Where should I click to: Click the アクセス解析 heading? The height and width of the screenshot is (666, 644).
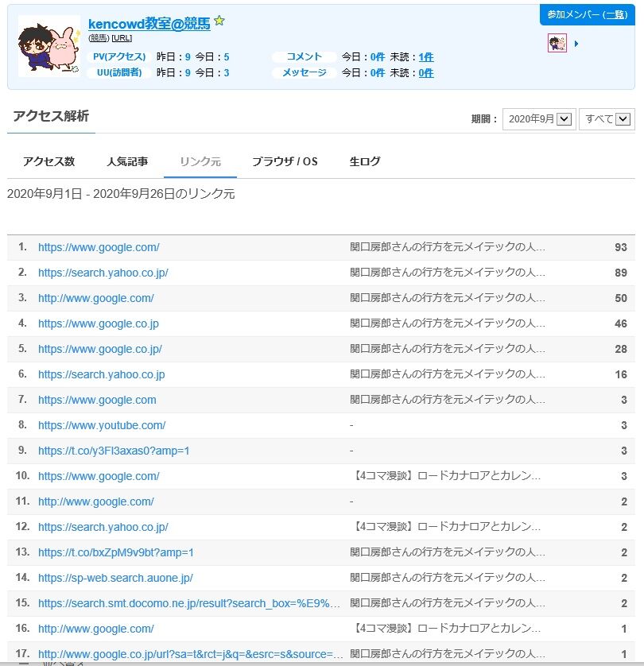(x=51, y=116)
